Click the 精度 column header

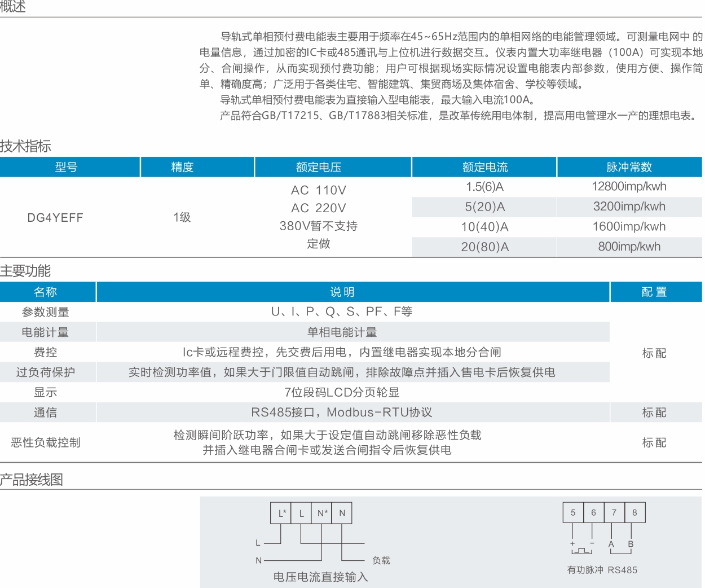(182, 167)
